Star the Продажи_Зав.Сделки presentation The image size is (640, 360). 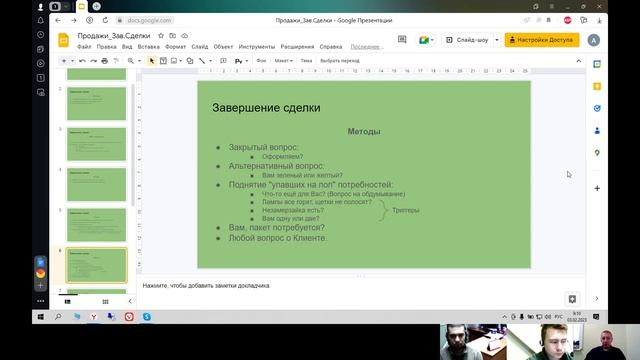pyautogui.click(x=161, y=36)
